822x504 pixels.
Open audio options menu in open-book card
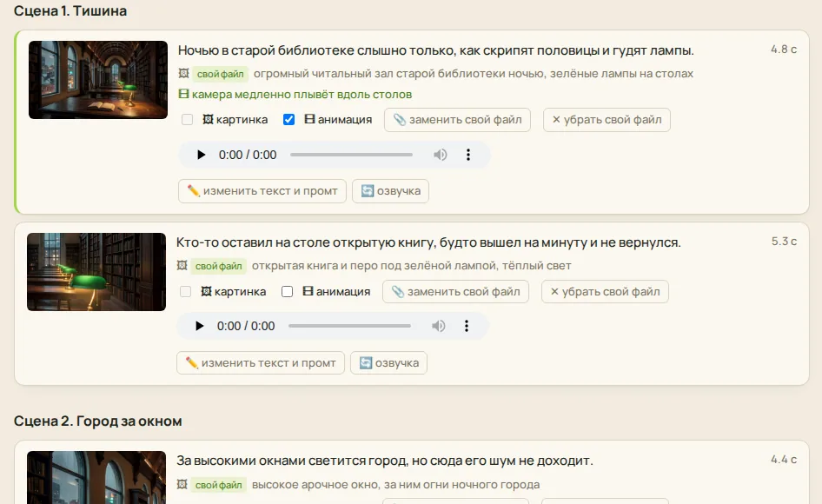pos(467,326)
